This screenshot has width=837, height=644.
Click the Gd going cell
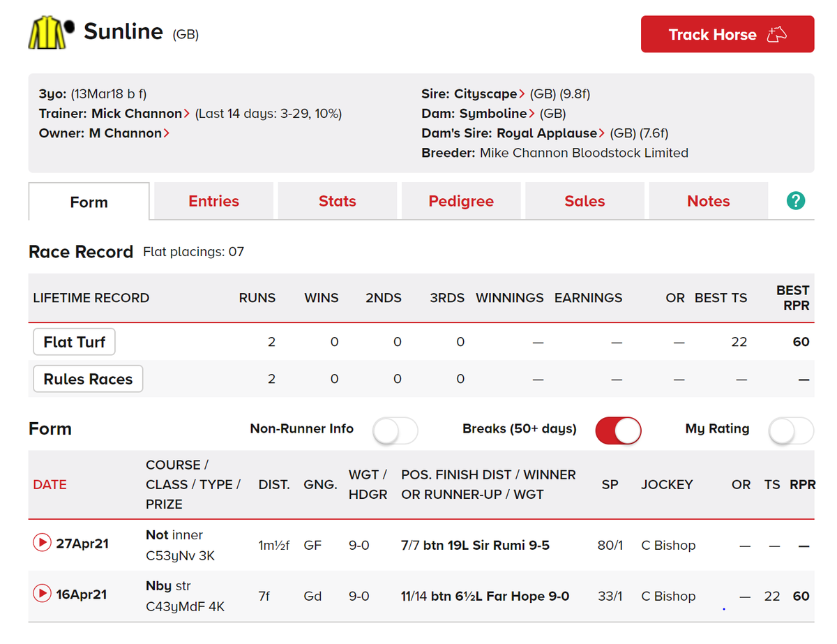pyautogui.click(x=312, y=596)
